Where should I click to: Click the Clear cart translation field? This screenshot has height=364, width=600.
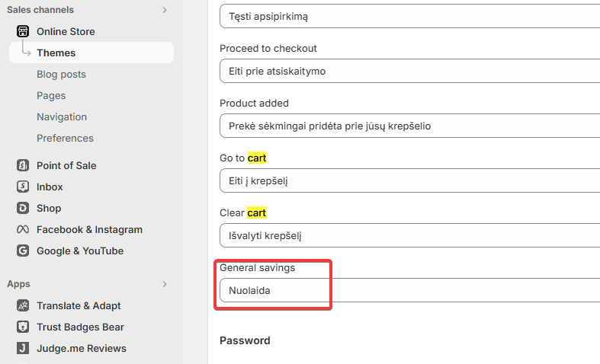point(409,235)
